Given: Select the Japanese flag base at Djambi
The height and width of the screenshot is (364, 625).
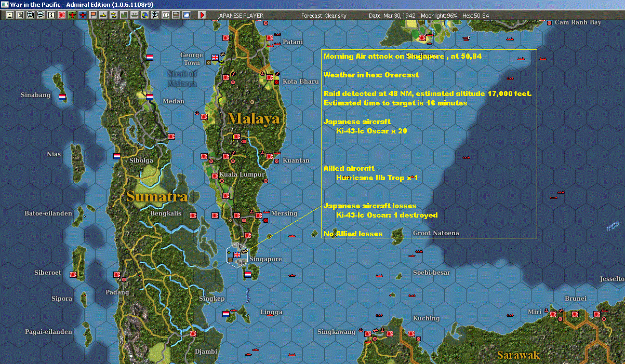Looking at the screenshot, I should [x=193, y=333].
